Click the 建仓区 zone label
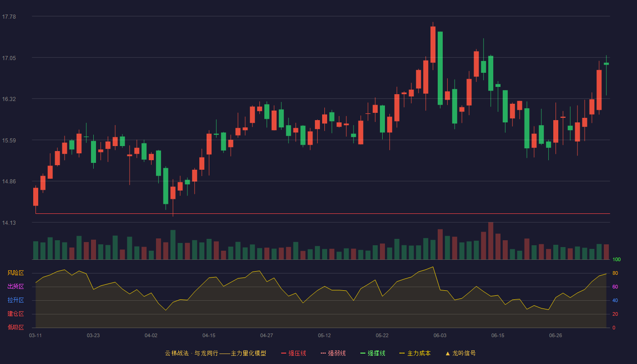Viewport: 637px width, 364px height. pos(15,314)
